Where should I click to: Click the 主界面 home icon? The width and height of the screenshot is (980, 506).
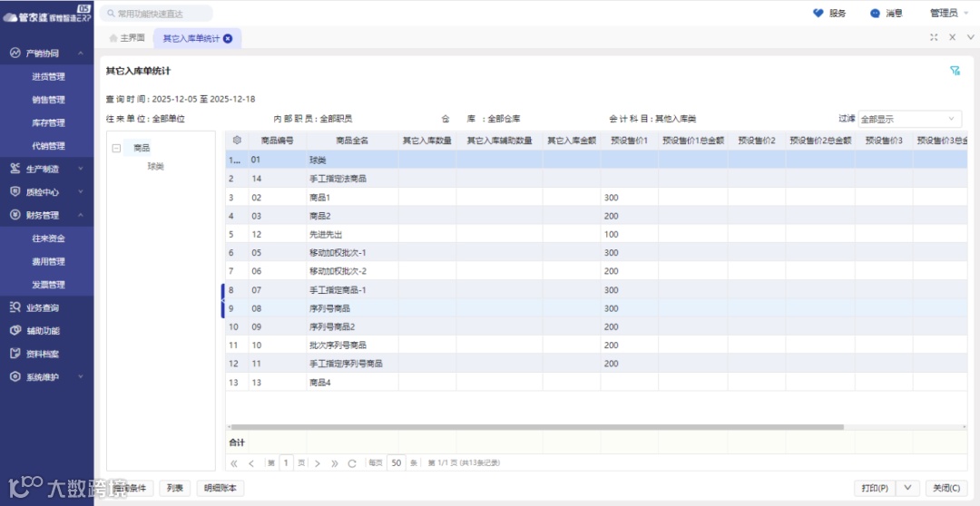113,38
